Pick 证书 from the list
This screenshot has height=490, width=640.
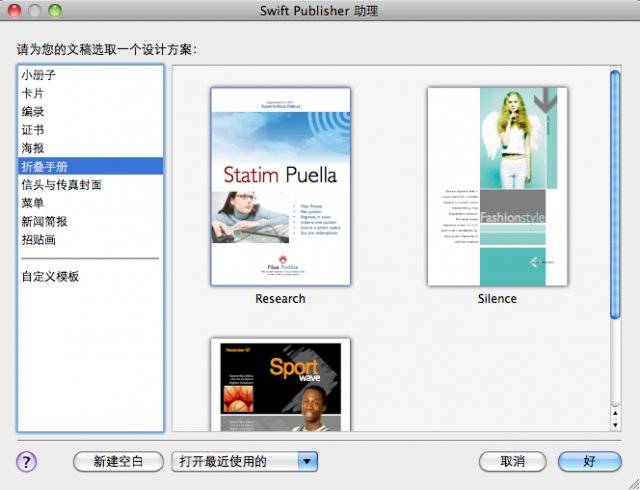point(32,130)
